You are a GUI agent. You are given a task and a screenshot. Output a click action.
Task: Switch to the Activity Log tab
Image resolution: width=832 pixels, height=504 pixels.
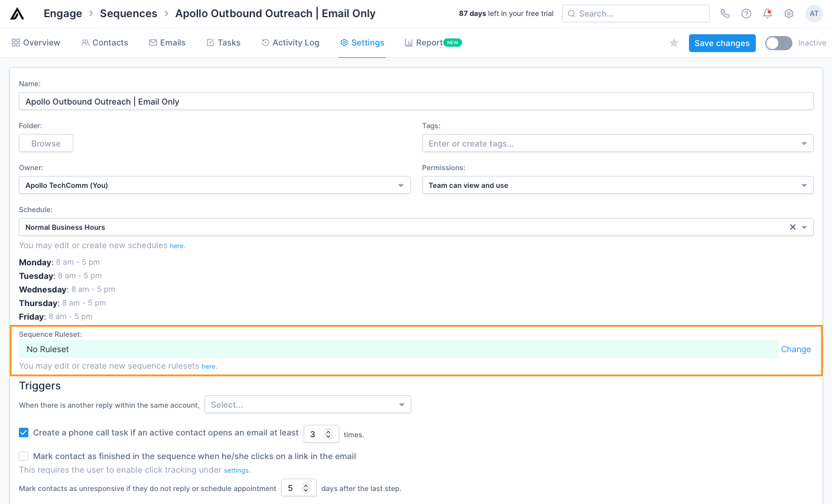tap(290, 43)
